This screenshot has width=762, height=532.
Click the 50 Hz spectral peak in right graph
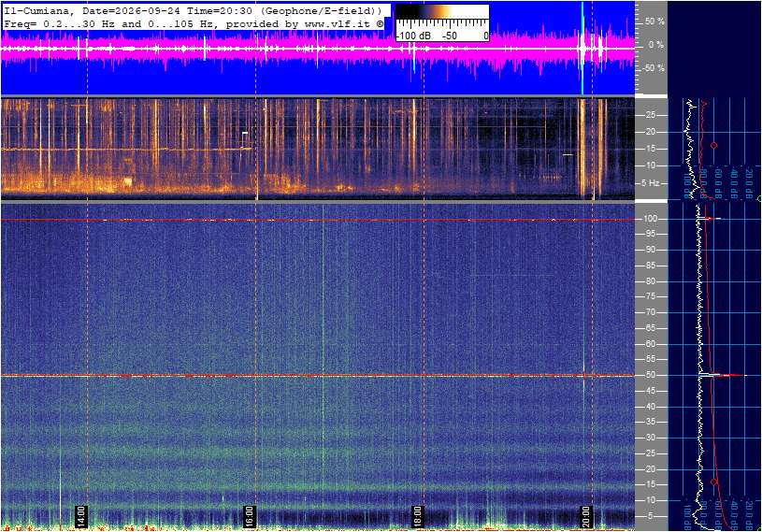[723, 375]
